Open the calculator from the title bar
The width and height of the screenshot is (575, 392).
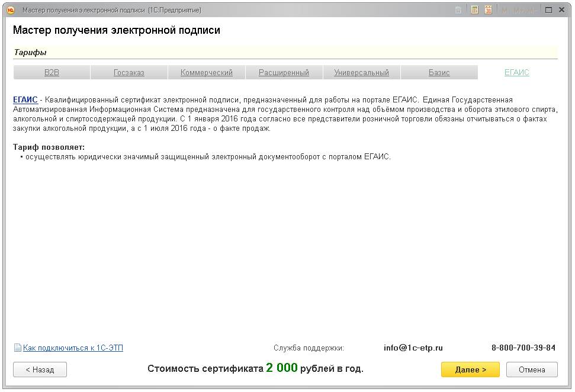(474, 10)
